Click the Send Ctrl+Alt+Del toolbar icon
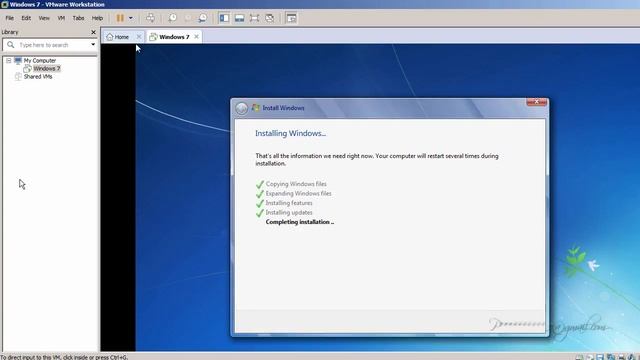The height and width of the screenshot is (360, 640). click(x=150, y=18)
